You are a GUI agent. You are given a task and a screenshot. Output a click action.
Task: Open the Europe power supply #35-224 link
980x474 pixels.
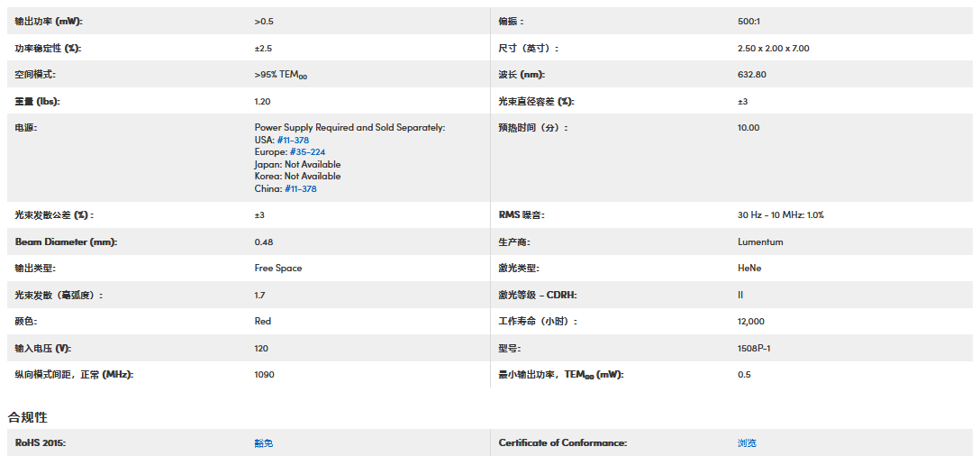tap(307, 152)
